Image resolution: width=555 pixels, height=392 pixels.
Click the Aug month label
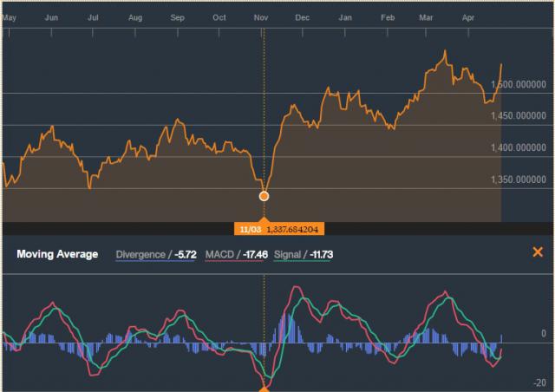[135, 16]
